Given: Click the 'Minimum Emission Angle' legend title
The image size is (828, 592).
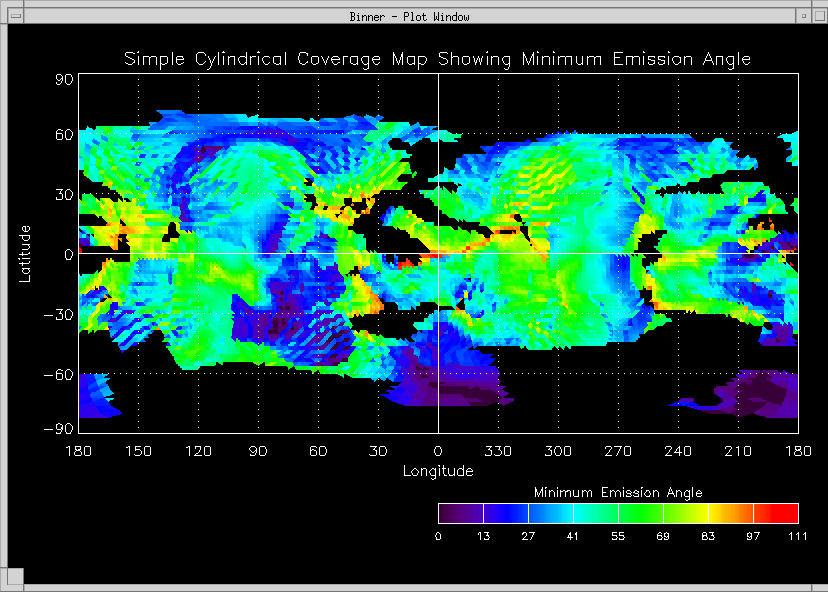Looking at the screenshot, I should [x=618, y=493].
